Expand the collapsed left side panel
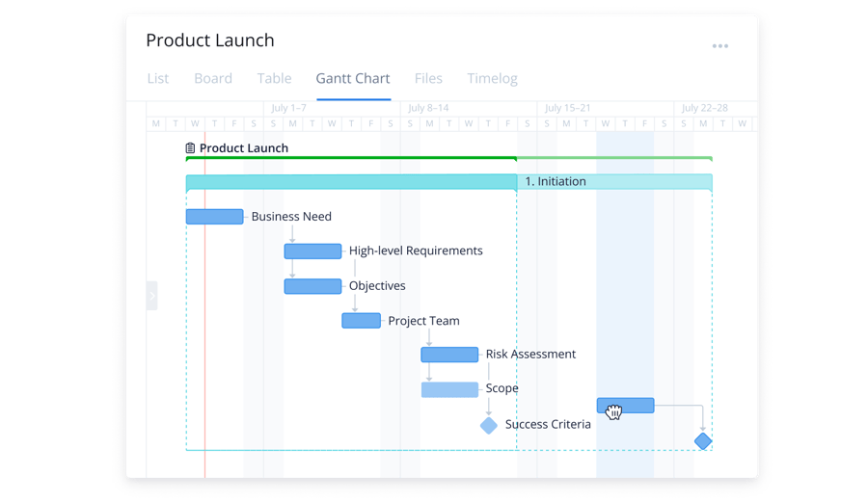 coord(151,296)
